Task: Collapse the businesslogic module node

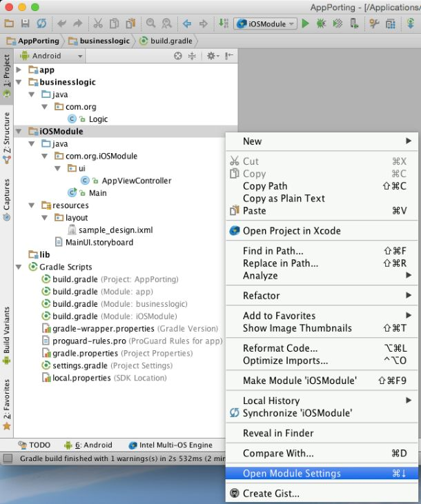Action: [19, 82]
